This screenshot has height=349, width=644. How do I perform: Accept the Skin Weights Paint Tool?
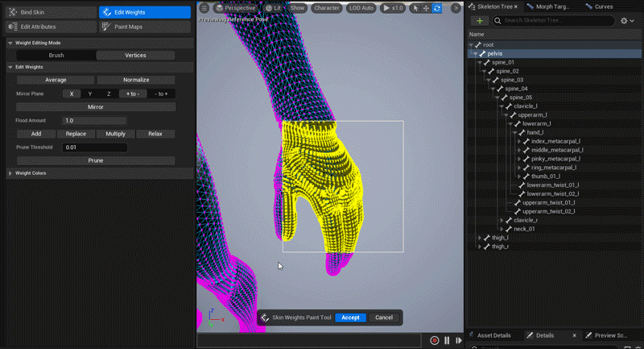pos(350,318)
